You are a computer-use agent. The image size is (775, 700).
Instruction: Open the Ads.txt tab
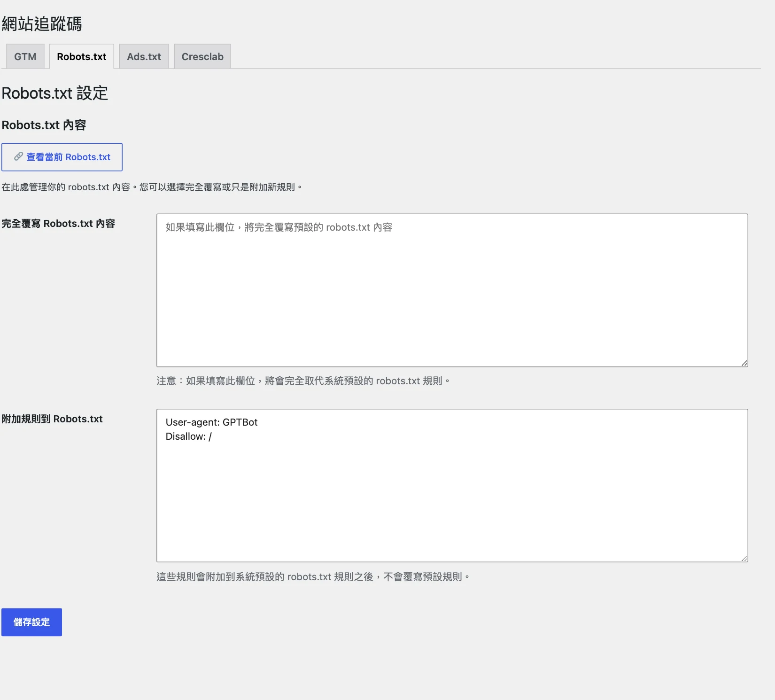(144, 56)
